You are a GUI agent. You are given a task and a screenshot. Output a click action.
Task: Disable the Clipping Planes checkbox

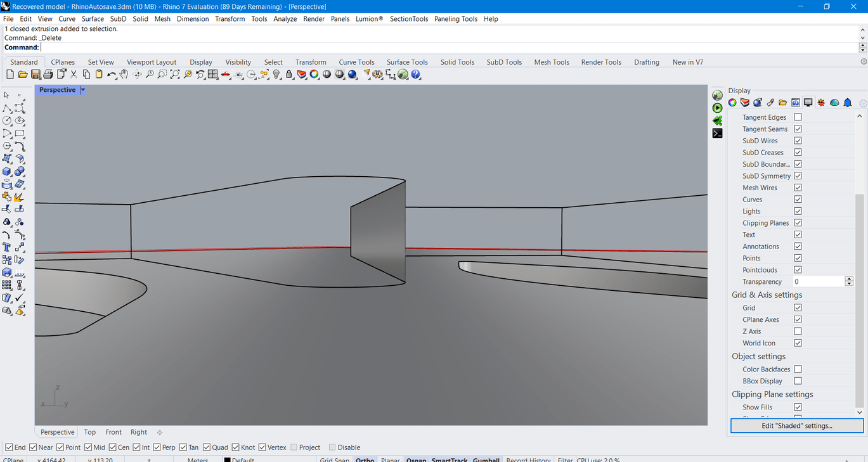point(798,223)
